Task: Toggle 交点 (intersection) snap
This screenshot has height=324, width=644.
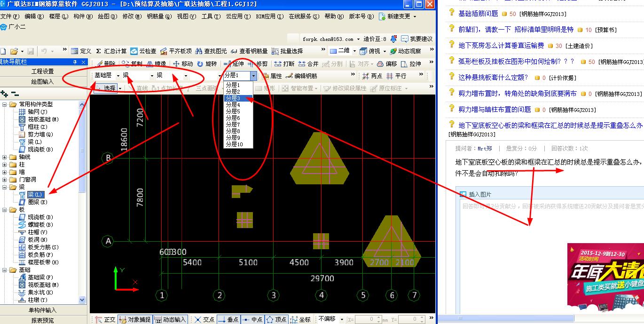Action: click(204, 319)
